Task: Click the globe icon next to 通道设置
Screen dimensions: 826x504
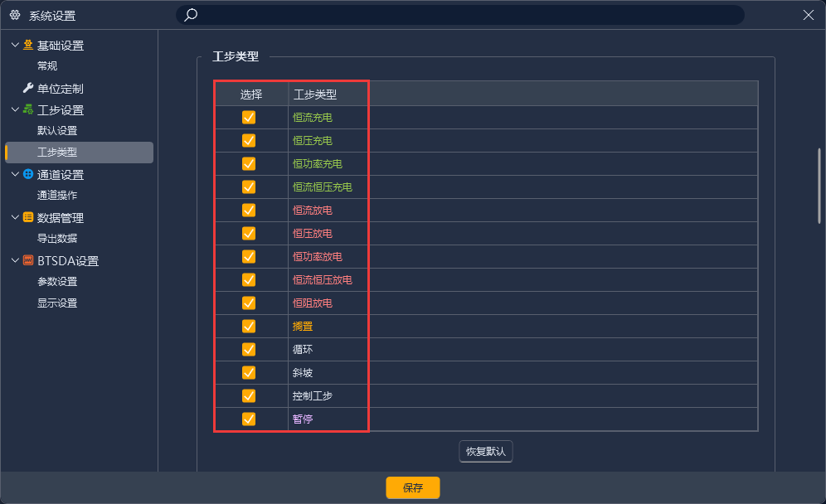Action: (27, 174)
